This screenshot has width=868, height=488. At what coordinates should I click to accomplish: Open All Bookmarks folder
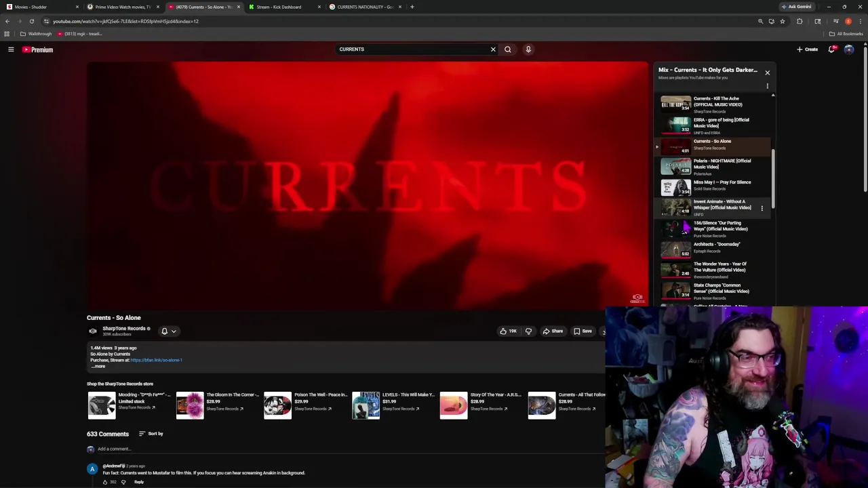pos(846,34)
